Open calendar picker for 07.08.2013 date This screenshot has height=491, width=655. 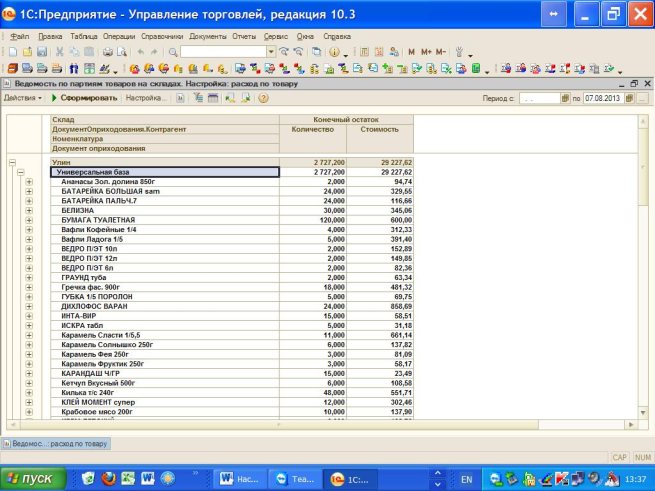click(x=629, y=99)
